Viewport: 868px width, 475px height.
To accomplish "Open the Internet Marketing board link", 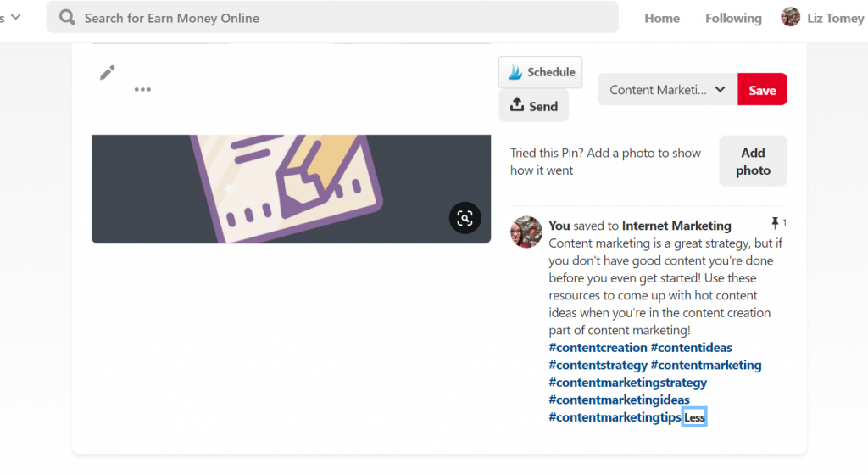I will coord(676,226).
